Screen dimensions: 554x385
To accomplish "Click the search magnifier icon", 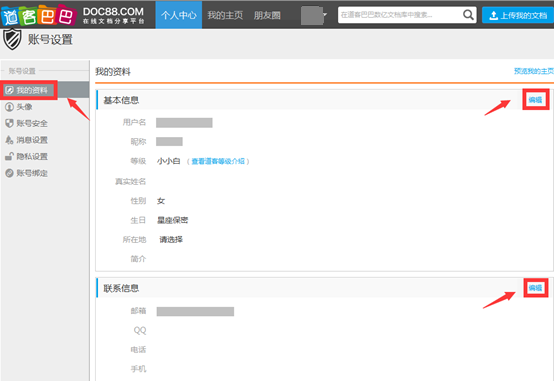I will coord(468,15).
